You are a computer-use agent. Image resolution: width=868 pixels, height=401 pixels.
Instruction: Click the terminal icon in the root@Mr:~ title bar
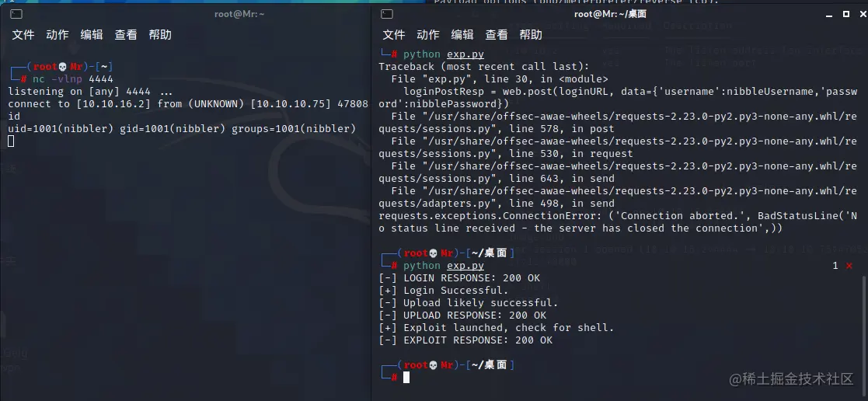pos(16,14)
